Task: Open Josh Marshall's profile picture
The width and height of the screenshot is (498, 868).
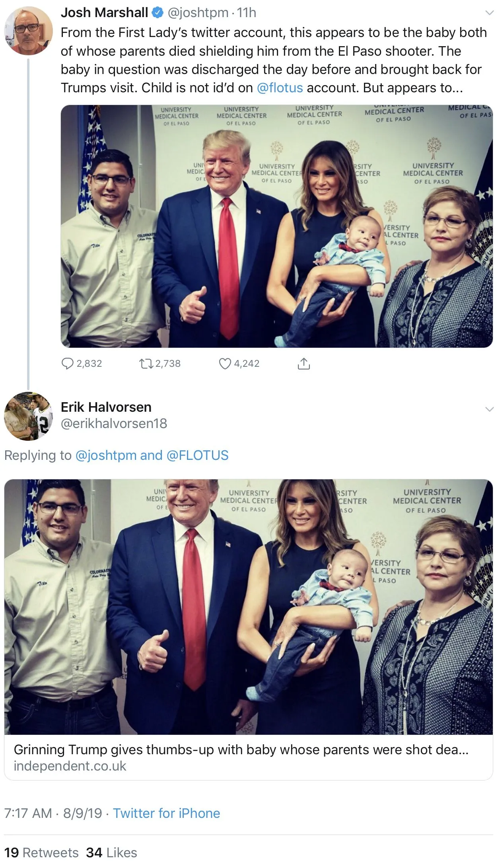Action: (28, 31)
